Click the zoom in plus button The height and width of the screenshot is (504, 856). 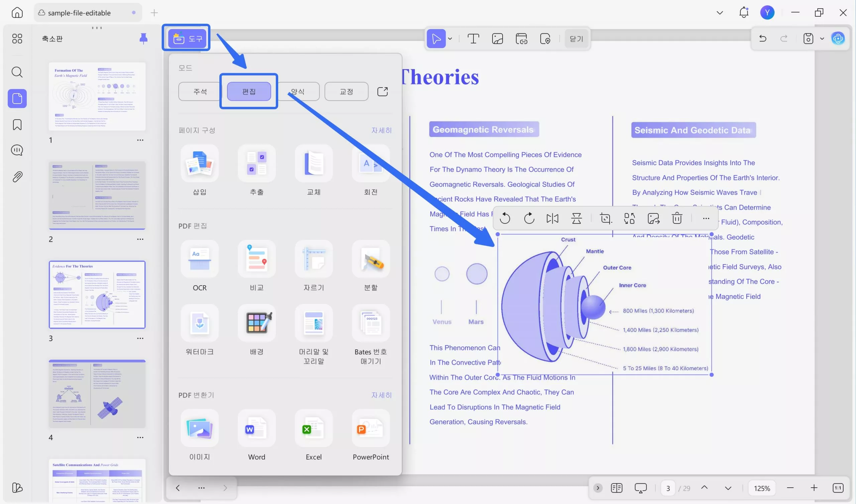point(814,488)
